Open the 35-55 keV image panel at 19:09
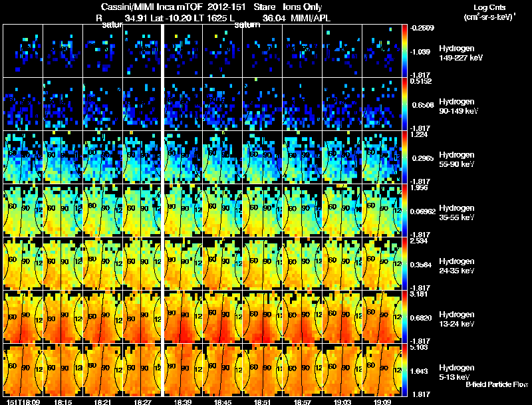Image resolution: width=532 pixels, height=405 pixels. pos(382,210)
